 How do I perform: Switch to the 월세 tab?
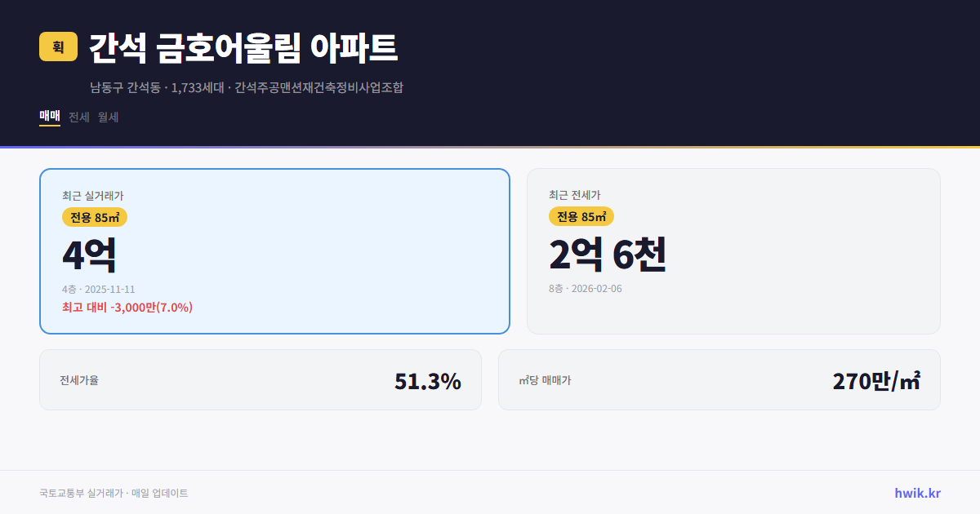click(x=108, y=117)
